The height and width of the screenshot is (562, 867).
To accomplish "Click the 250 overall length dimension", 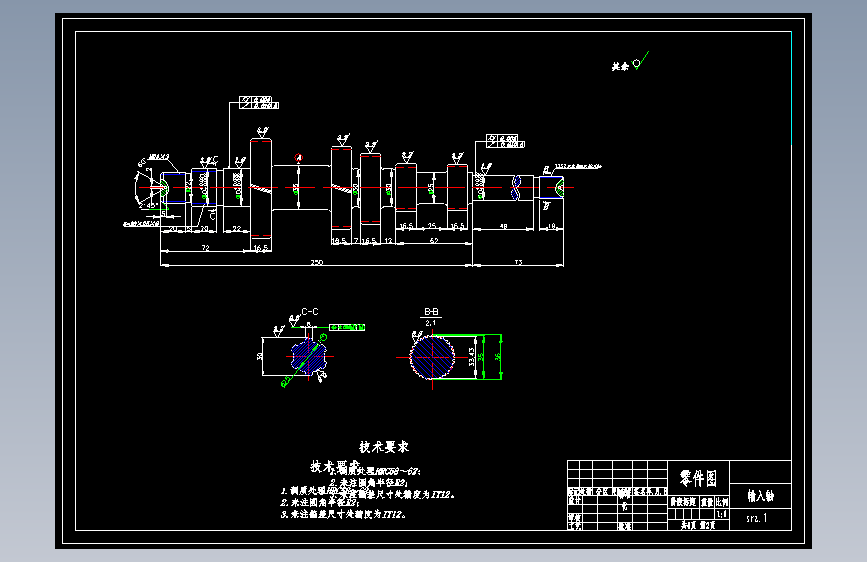I will tap(316, 262).
